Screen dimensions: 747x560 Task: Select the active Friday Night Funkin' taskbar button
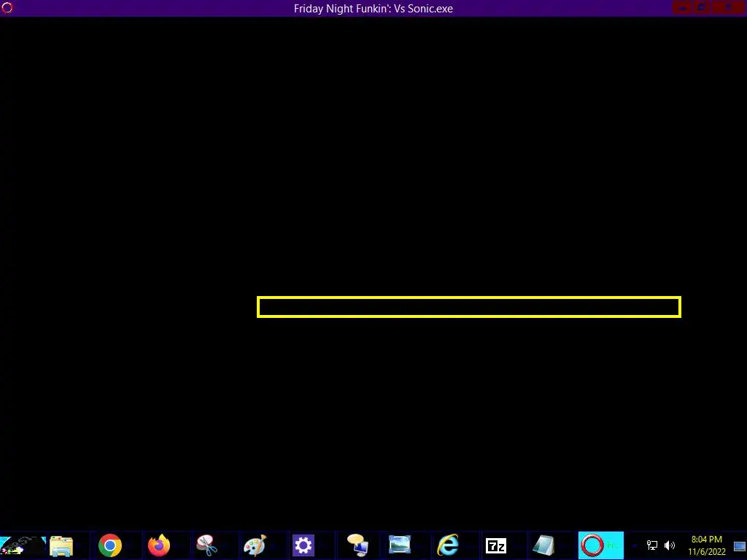coord(601,545)
